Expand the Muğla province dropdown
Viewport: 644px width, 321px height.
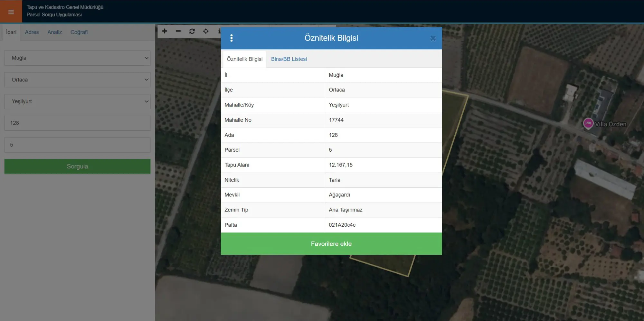click(x=77, y=58)
